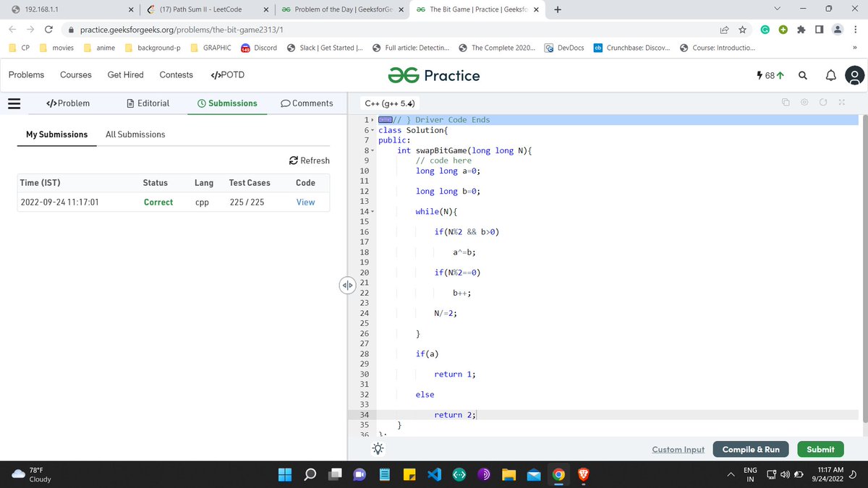Switch to Problem of the Day browser tab

coord(342,9)
